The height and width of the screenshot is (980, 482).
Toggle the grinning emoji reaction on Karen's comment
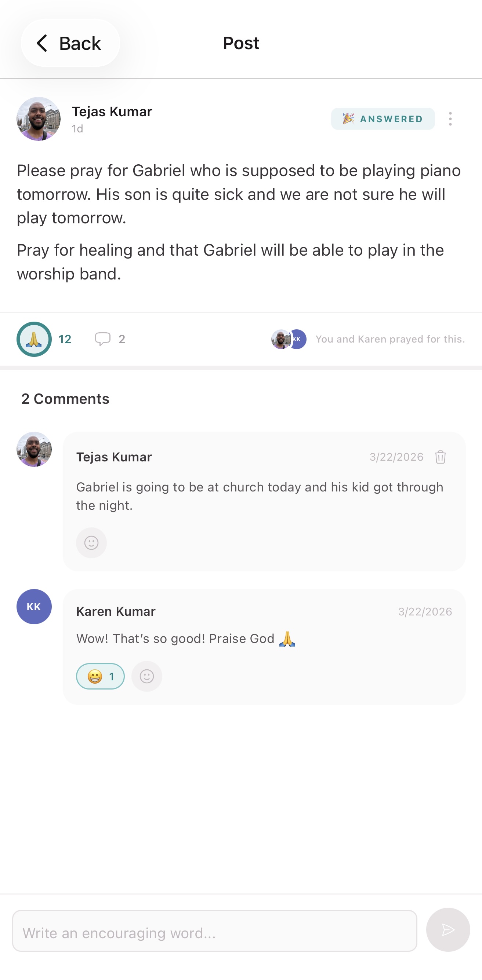click(100, 676)
